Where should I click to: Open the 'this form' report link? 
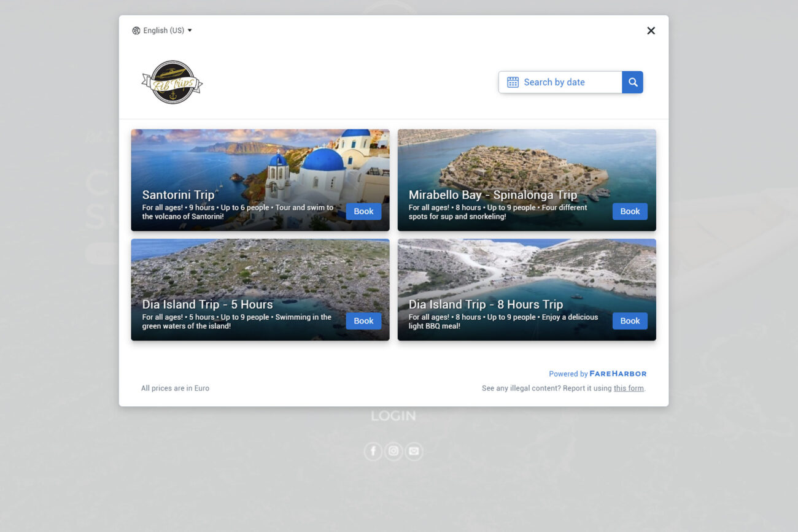pos(629,388)
